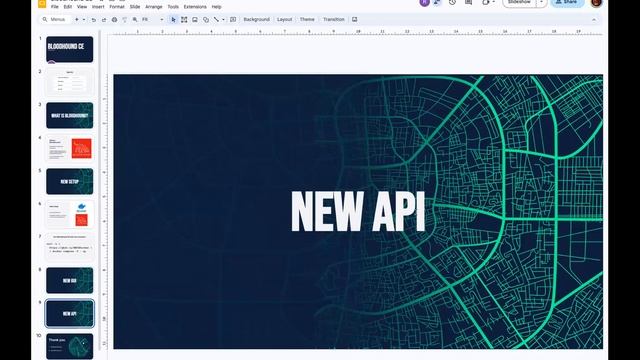Image resolution: width=640 pixels, height=360 pixels.
Task: Open the Extensions menu
Action: pyautogui.click(x=195, y=7)
